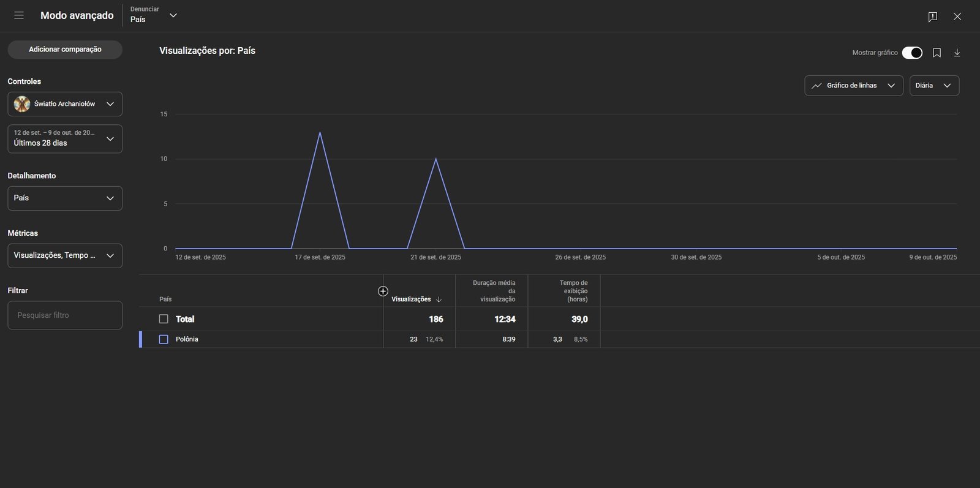The height and width of the screenshot is (488, 980).
Task: Select the Polônia country row label
Action: pos(187,339)
